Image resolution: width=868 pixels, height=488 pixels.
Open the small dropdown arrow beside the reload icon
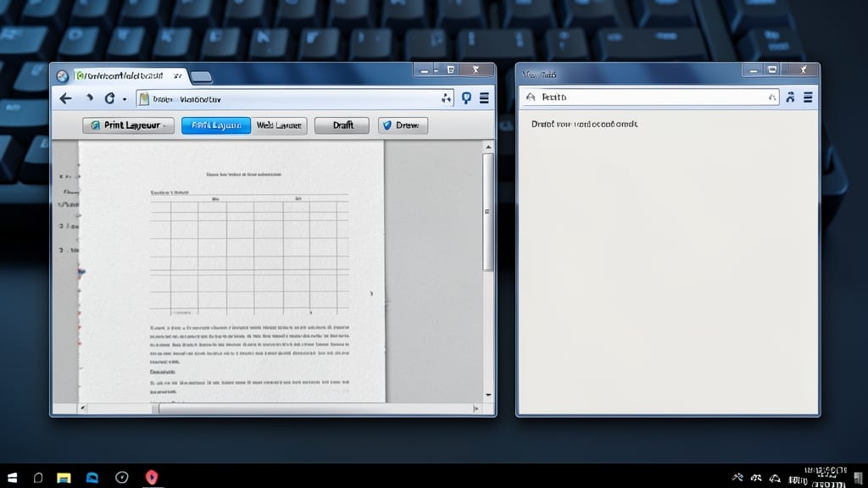click(125, 100)
